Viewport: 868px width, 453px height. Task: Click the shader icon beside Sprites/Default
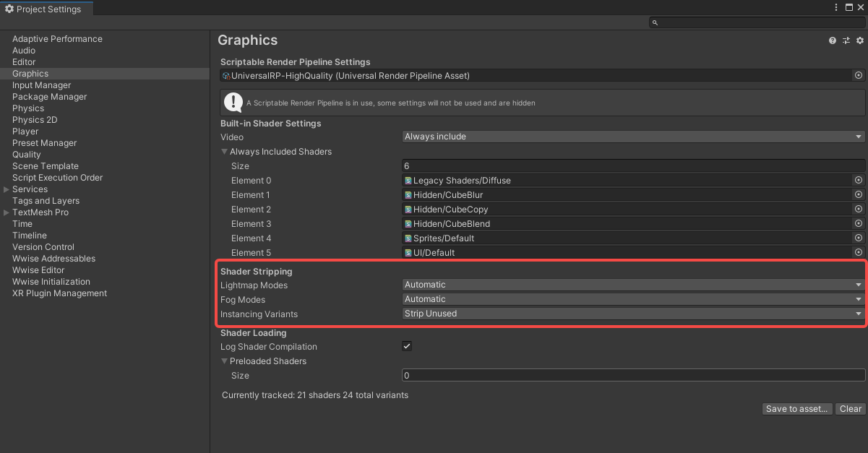tap(409, 238)
